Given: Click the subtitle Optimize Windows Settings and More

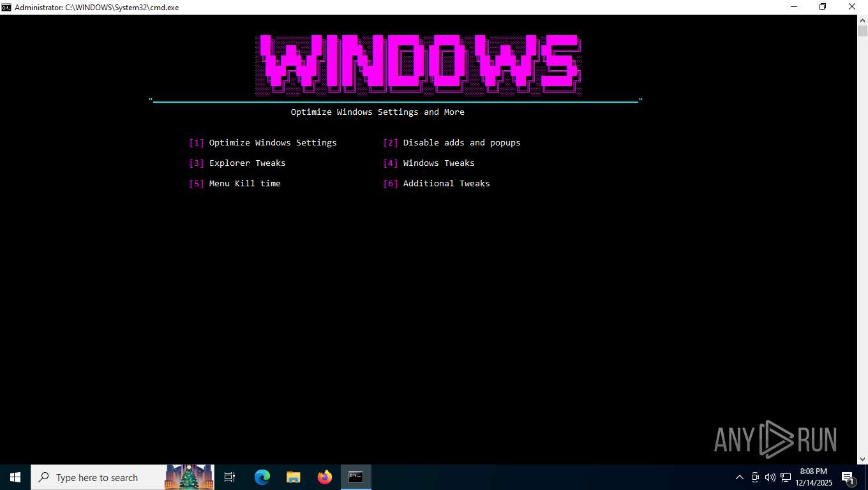Looking at the screenshot, I should (378, 112).
